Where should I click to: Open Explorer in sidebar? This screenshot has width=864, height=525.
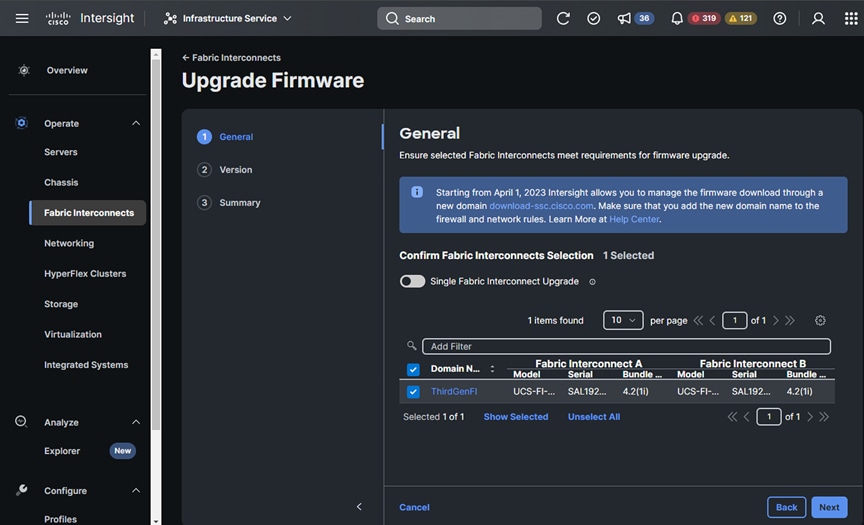point(62,451)
